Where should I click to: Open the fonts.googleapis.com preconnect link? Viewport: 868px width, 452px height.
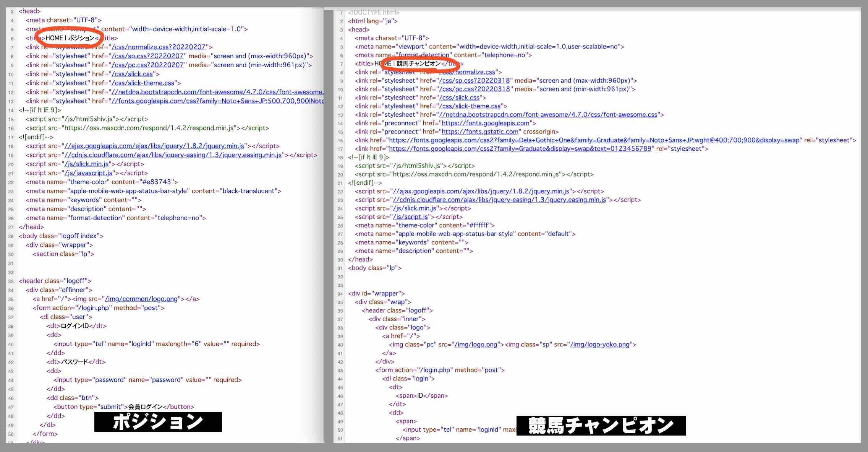point(486,123)
